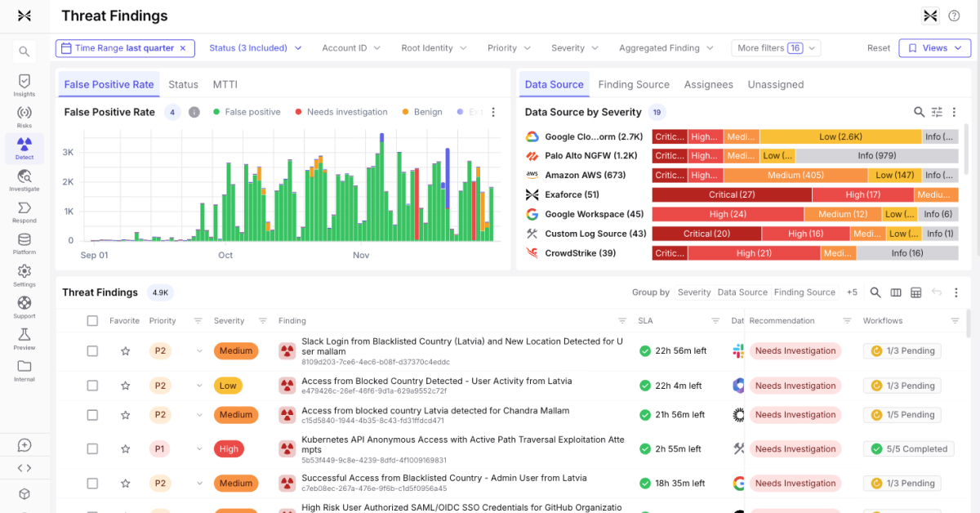Image resolution: width=980 pixels, height=513 pixels.
Task: Click the Critical (27) bar segment for Exaforce
Action: (x=732, y=194)
